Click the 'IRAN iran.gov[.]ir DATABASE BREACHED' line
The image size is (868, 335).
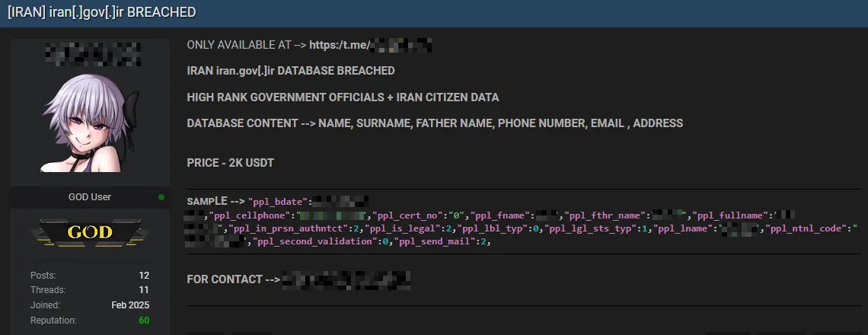[291, 71]
